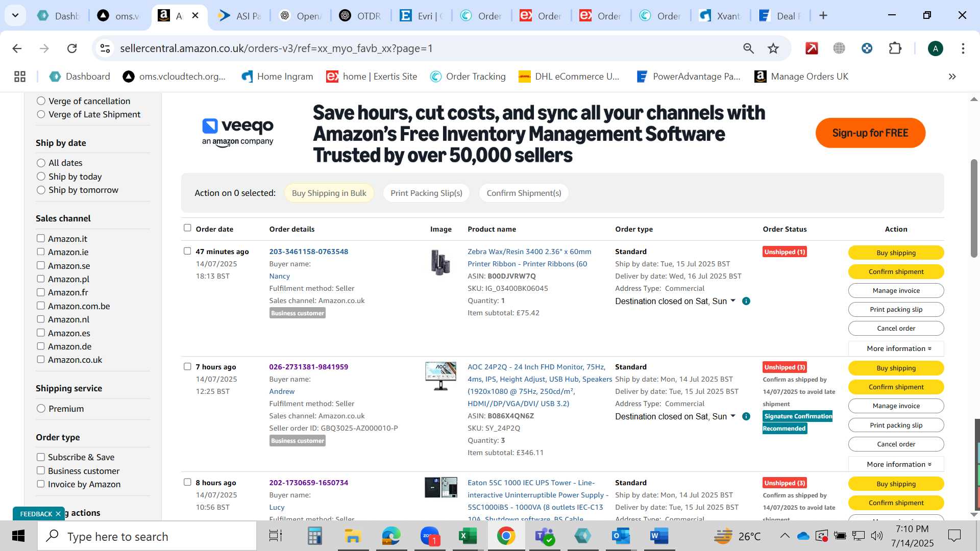Click the Windows taskbar search box
The image size is (980, 551).
[x=147, y=536]
